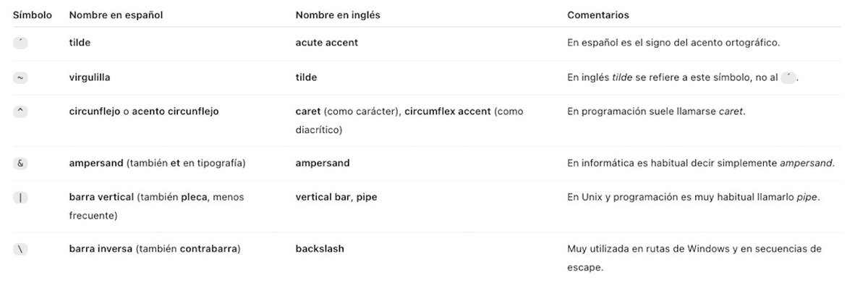Click the bold word backslash
The image size is (868, 288).
(320, 248)
